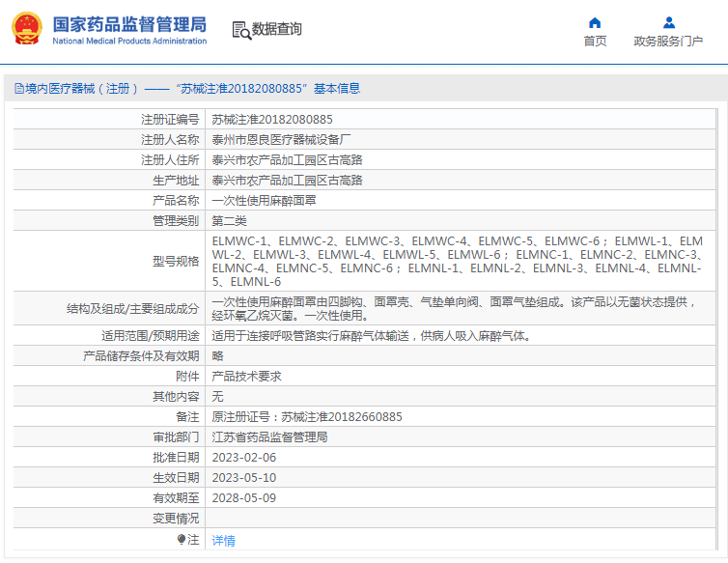Go to 首页 via house icon
The height and width of the screenshot is (563, 728).
tap(595, 23)
